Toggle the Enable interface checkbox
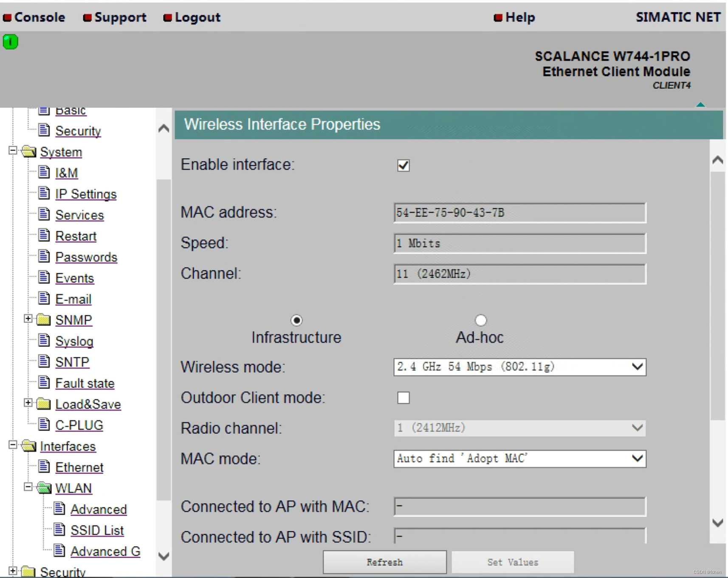 pos(404,165)
